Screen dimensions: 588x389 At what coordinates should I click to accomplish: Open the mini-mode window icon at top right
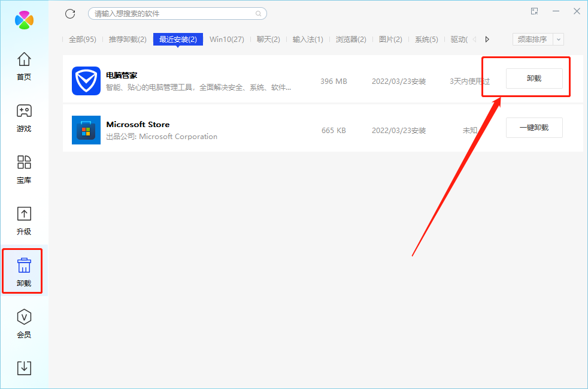[x=535, y=11]
